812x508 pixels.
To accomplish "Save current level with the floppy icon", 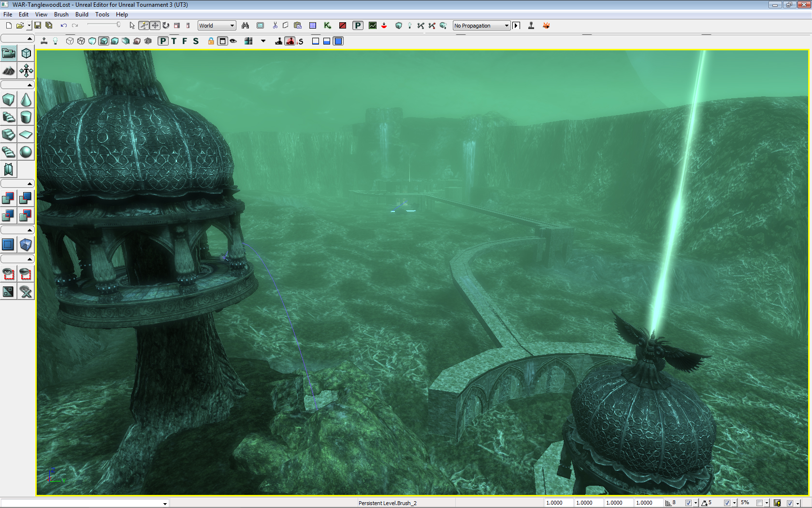I will point(38,26).
